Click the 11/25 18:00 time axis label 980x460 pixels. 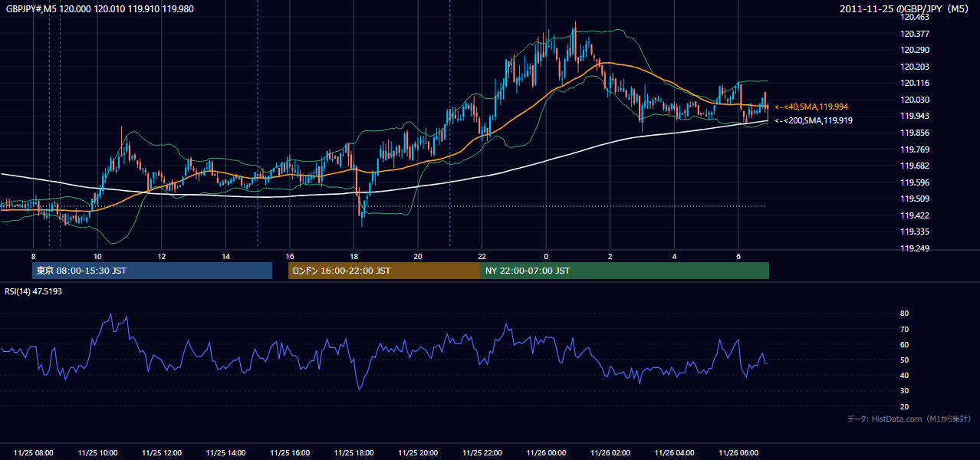[354, 453]
